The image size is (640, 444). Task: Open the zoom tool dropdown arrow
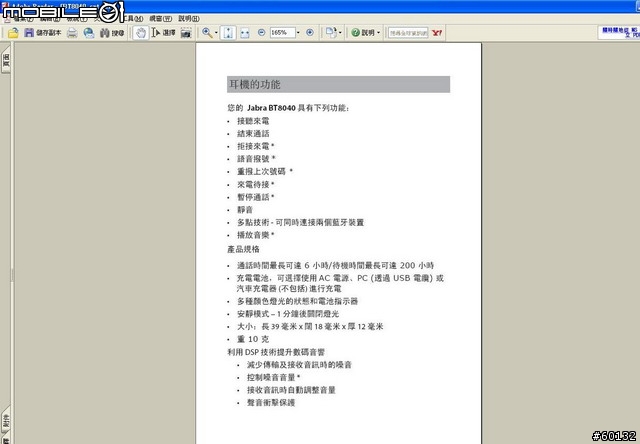point(216,33)
